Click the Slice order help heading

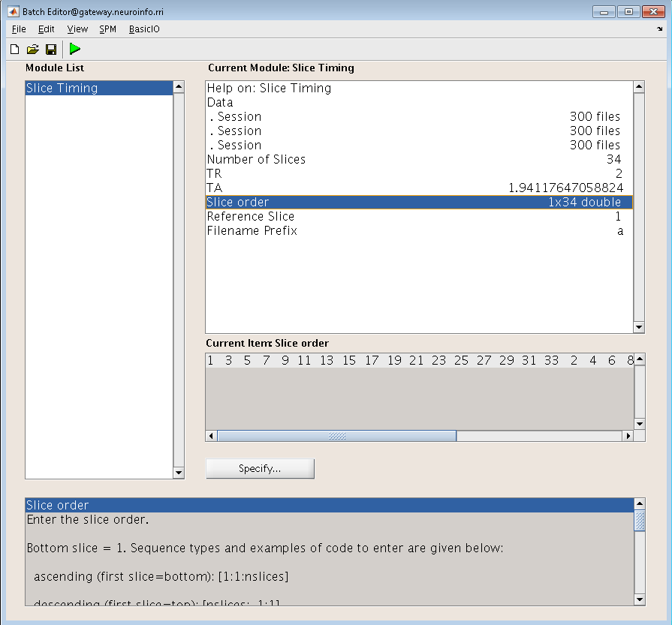point(330,505)
